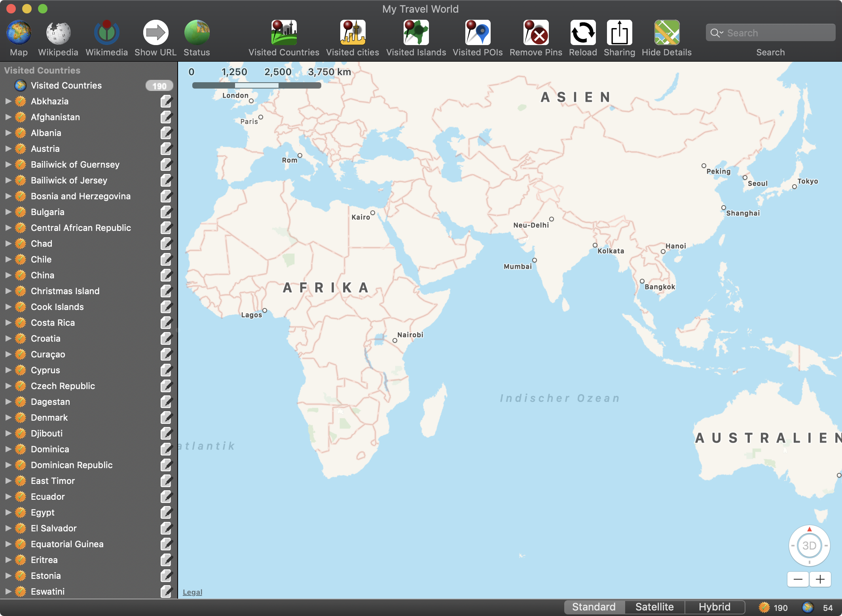Click the Tokyo city marker
This screenshot has height=616, width=842.
tap(794, 187)
